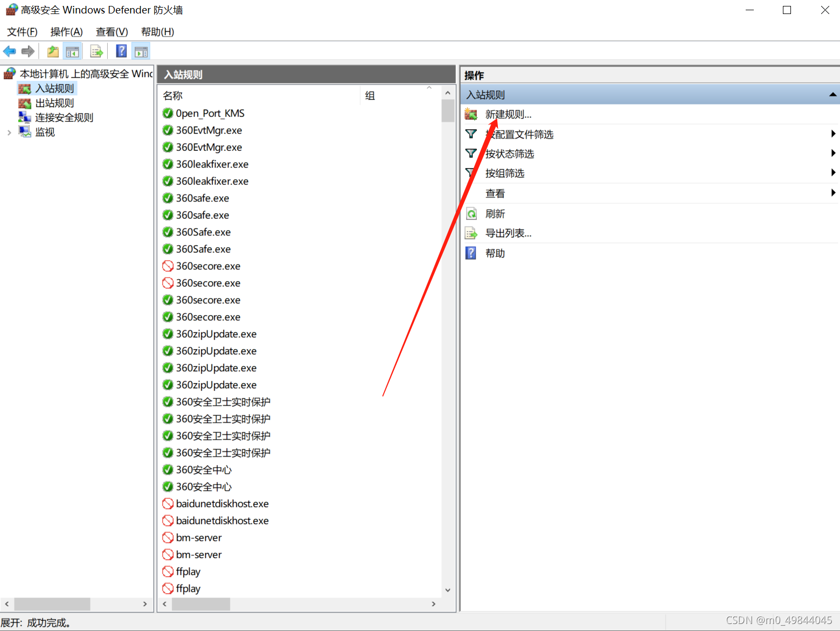Click the rule list horizontal scroll right arrow

pos(434,604)
